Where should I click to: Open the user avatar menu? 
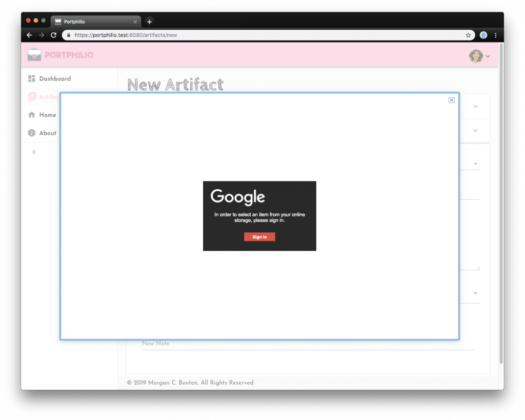click(476, 56)
